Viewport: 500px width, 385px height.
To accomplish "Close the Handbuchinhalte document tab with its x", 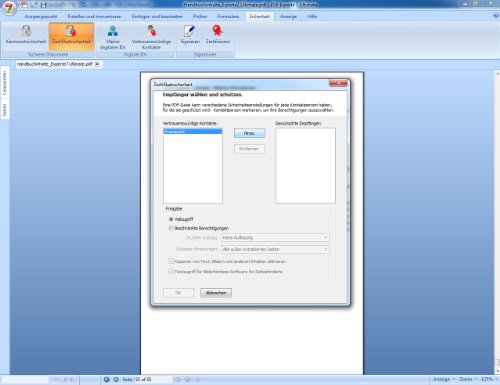I will pyautogui.click(x=97, y=64).
